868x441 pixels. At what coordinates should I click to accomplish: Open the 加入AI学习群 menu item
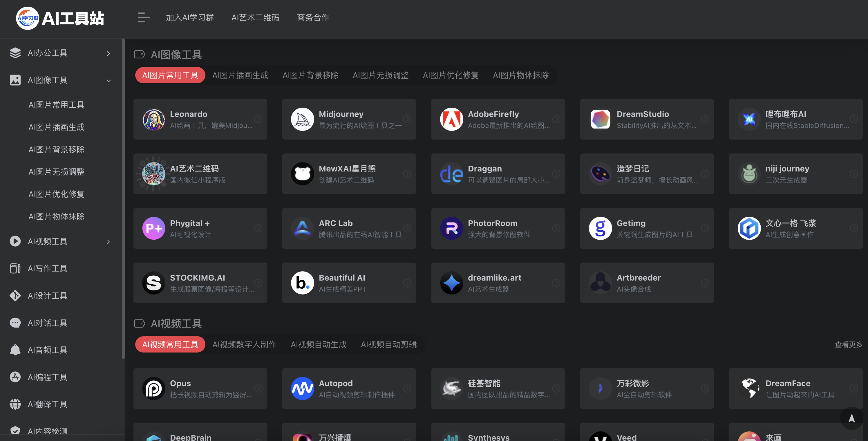pos(190,17)
